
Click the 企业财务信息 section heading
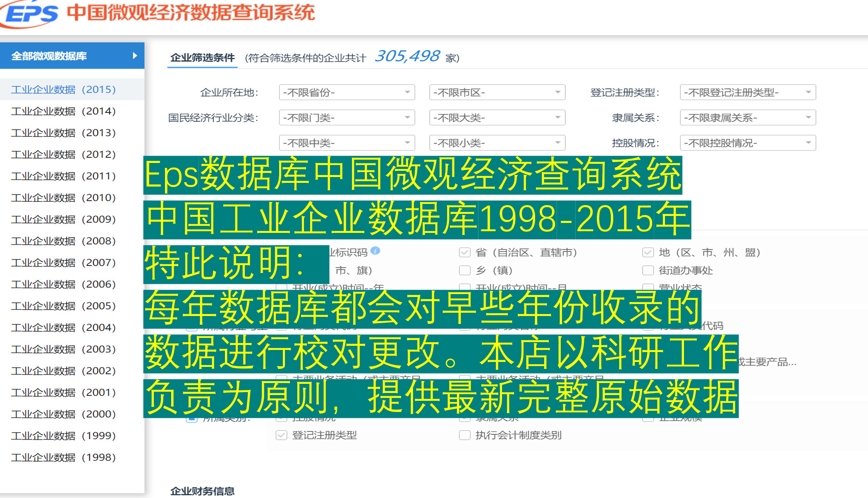[x=202, y=491]
